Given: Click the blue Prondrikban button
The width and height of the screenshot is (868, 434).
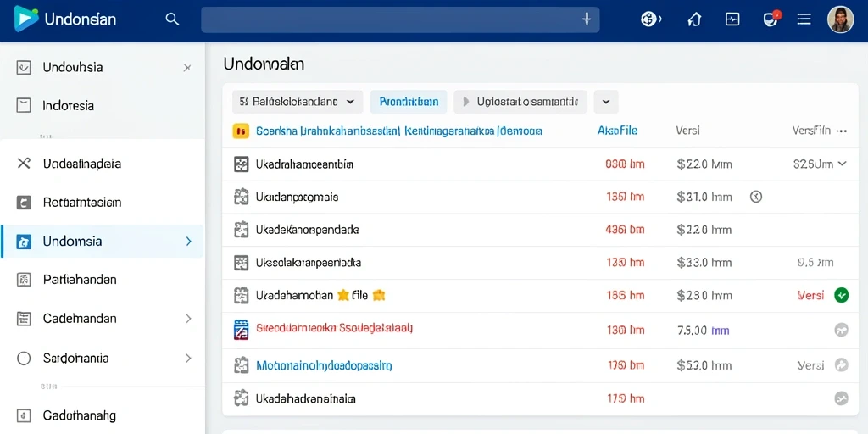Looking at the screenshot, I should pos(409,102).
